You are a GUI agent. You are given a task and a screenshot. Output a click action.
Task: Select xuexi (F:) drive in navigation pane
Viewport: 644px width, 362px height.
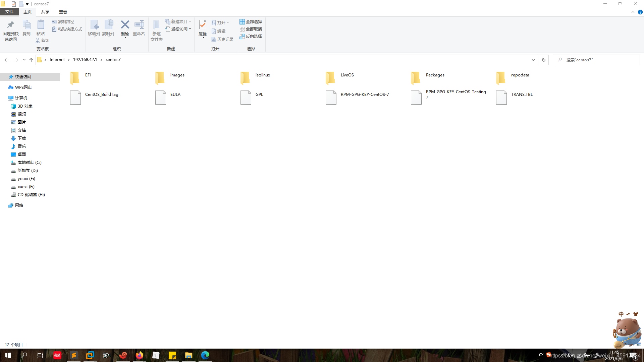pyautogui.click(x=23, y=187)
